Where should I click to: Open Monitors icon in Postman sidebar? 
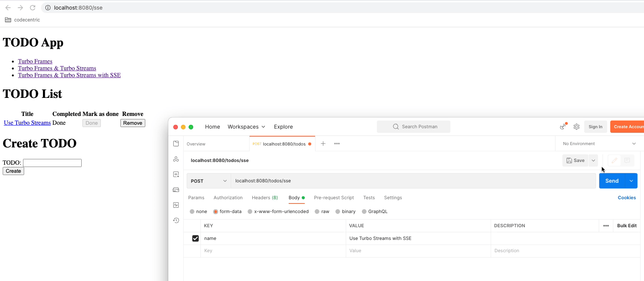pos(176,205)
